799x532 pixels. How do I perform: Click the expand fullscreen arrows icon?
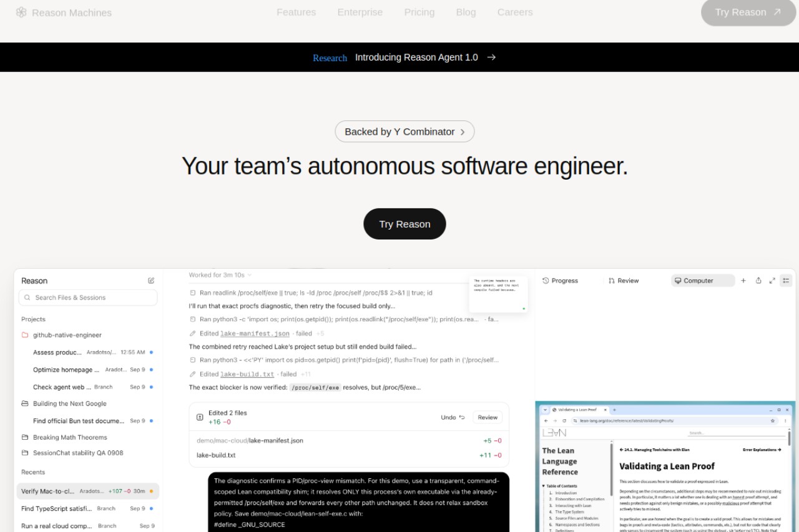pos(772,281)
